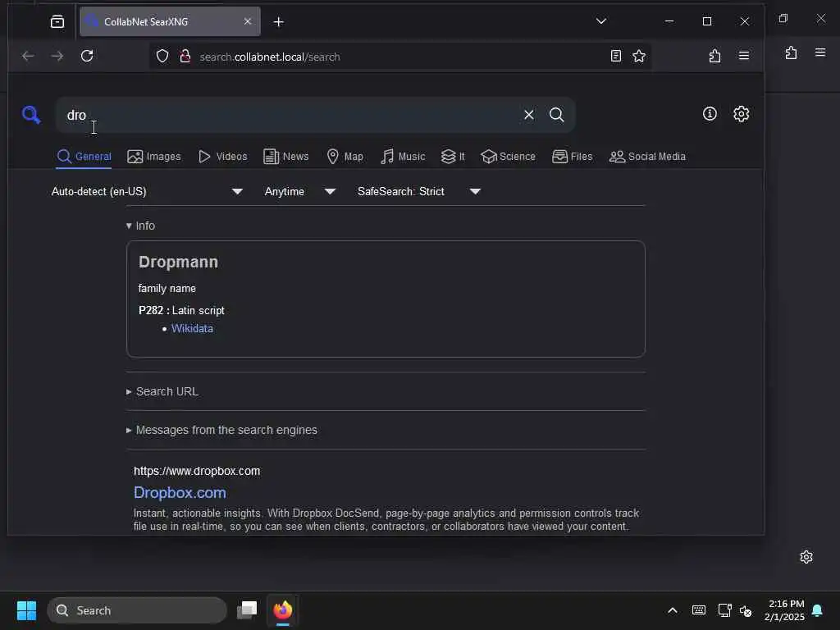Reload the current page

point(87,56)
